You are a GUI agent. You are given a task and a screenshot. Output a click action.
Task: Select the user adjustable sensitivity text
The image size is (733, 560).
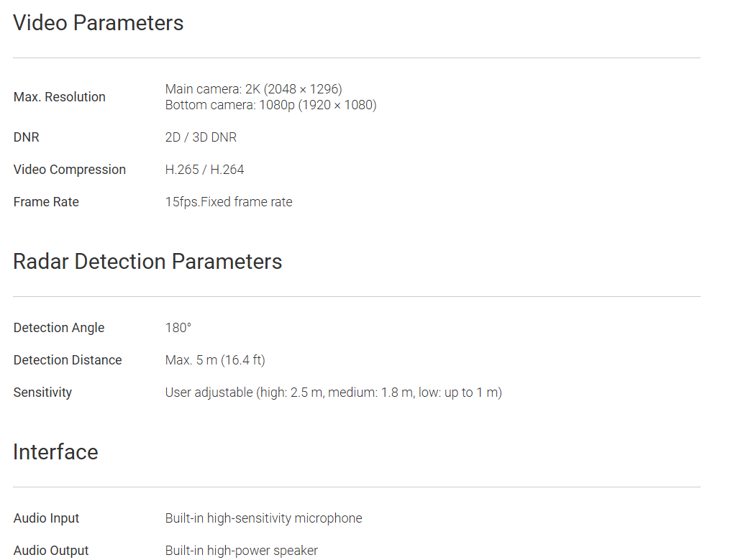[x=333, y=393]
